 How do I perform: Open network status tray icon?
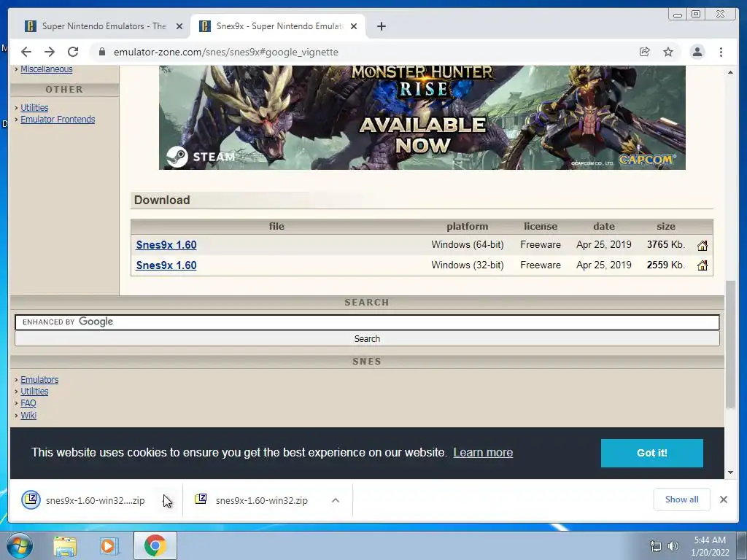[656, 546]
